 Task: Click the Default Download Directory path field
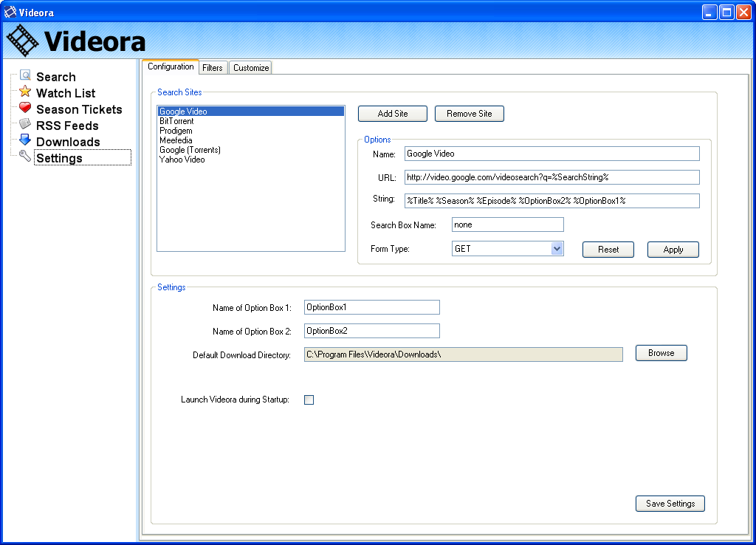464,354
